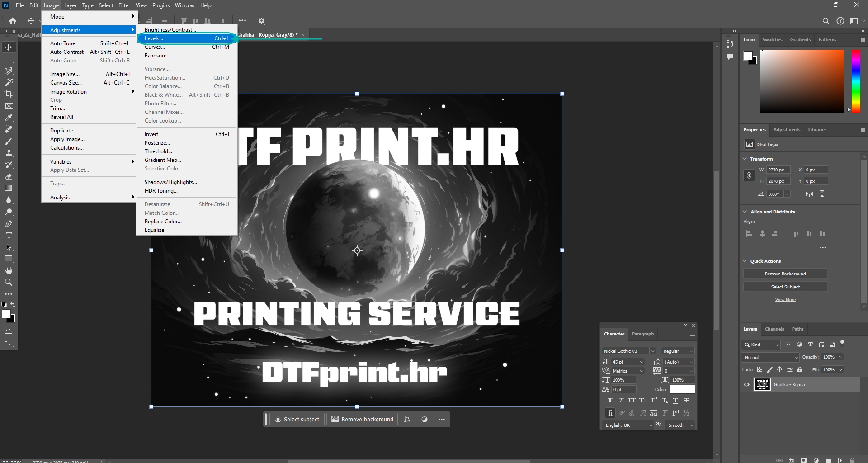This screenshot has width=868, height=463.
Task: Select the Hand tool
Action: click(x=9, y=271)
